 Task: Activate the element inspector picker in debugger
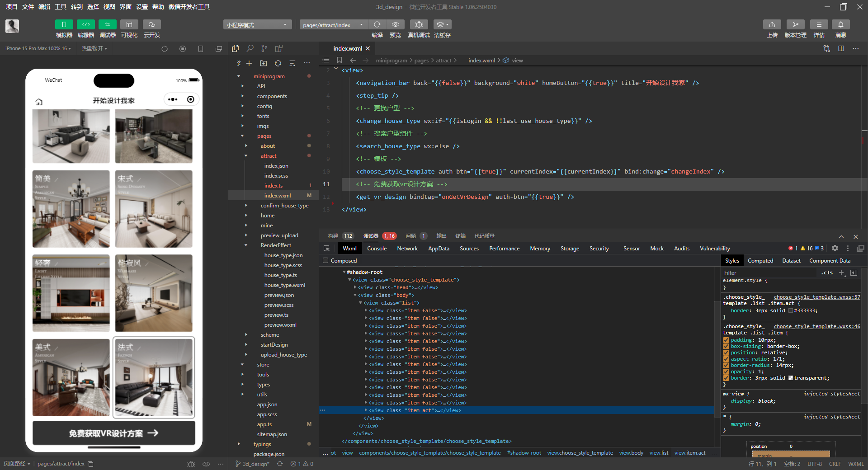click(327, 249)
